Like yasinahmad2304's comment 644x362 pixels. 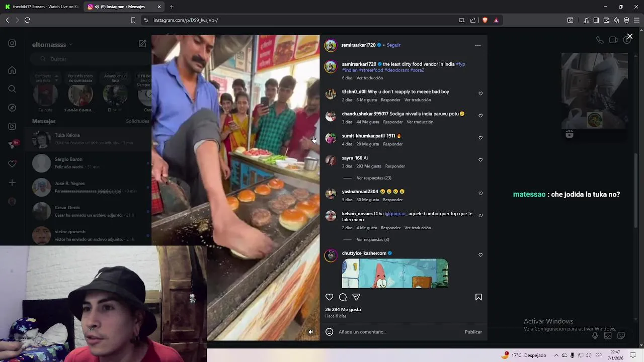480,194
